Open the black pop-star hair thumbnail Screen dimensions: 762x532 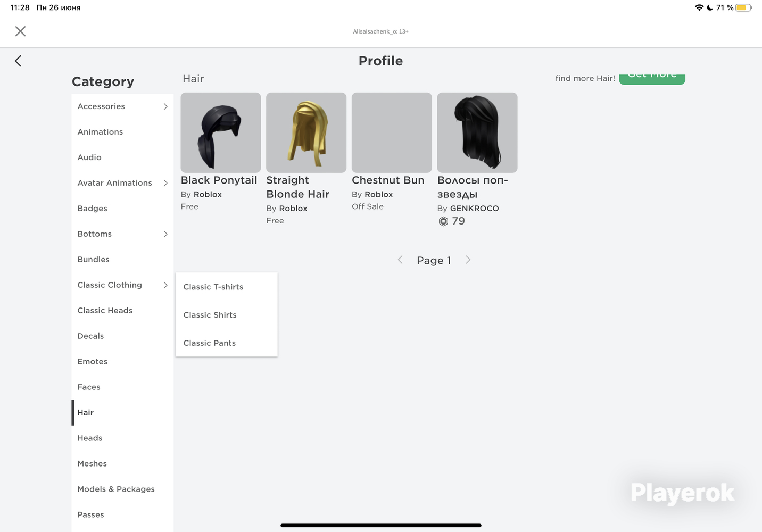tap(477, 132)
